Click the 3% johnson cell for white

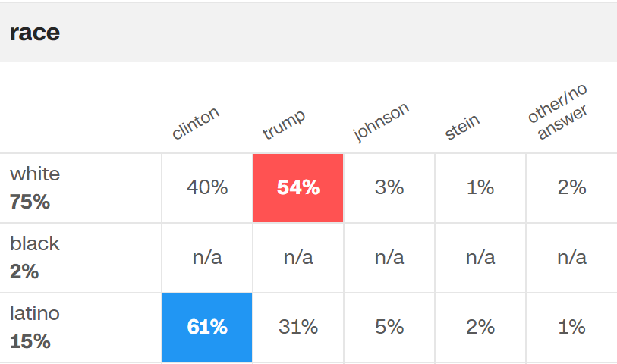pyautogui.click(x=389, y=188)
